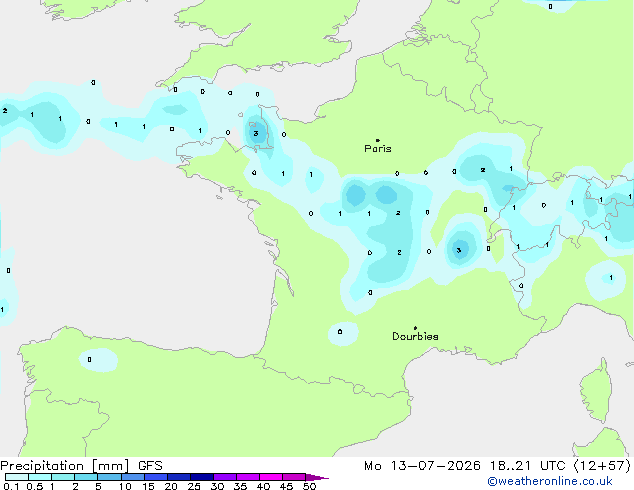Click the legend's above-50 arrow tip
This screenshot has height=490, width=634.
click(317, 477)
